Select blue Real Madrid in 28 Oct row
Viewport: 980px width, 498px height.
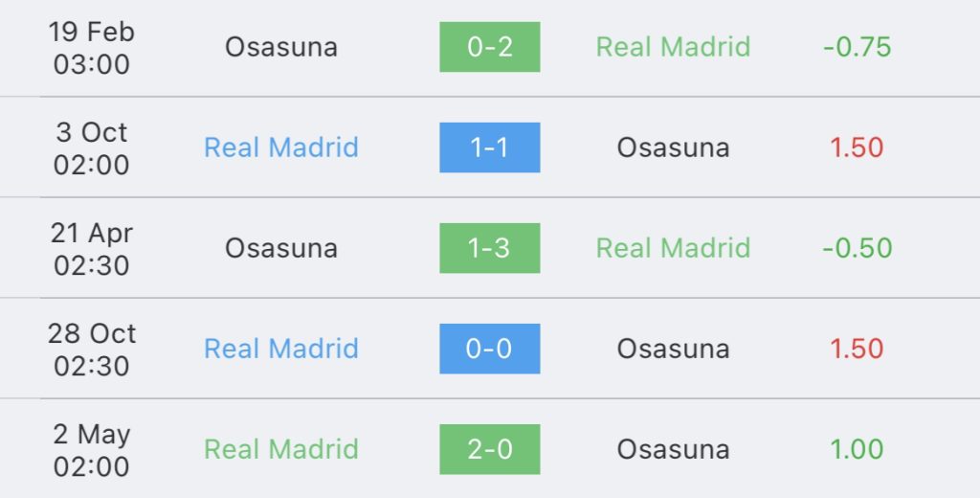pos(281,349)
